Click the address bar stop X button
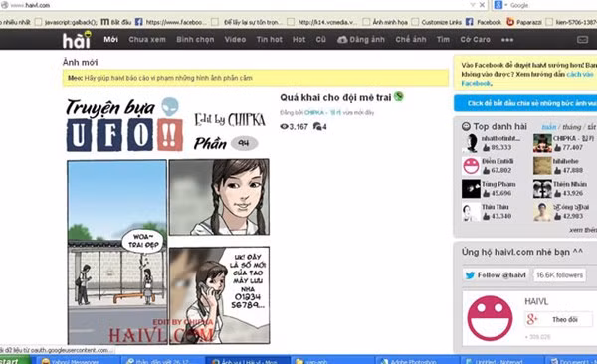Viewport: 597px width, 364px height. pos(482,5)
